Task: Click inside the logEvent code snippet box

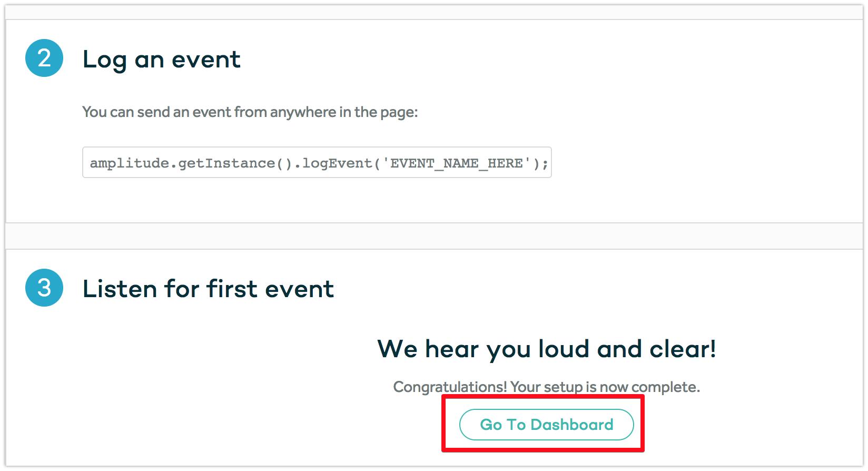Action: (x=317, y=163)
